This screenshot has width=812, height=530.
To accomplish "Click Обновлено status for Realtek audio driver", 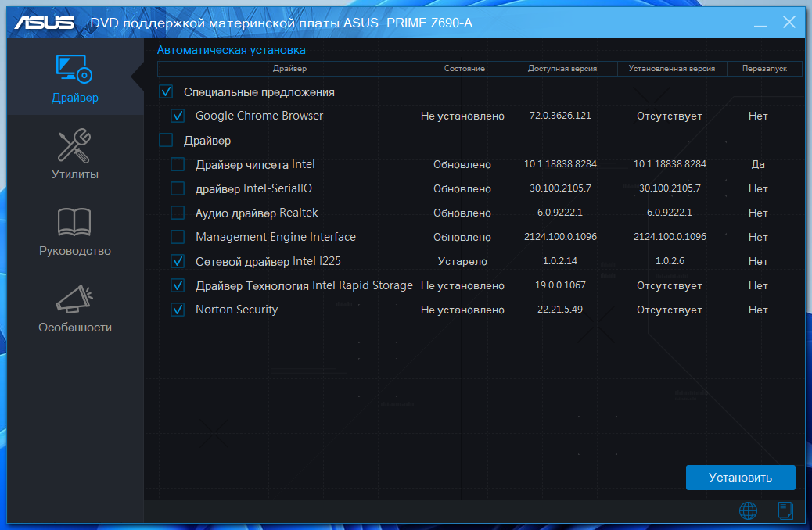I will pyautogui.click(x=462, y=213).
